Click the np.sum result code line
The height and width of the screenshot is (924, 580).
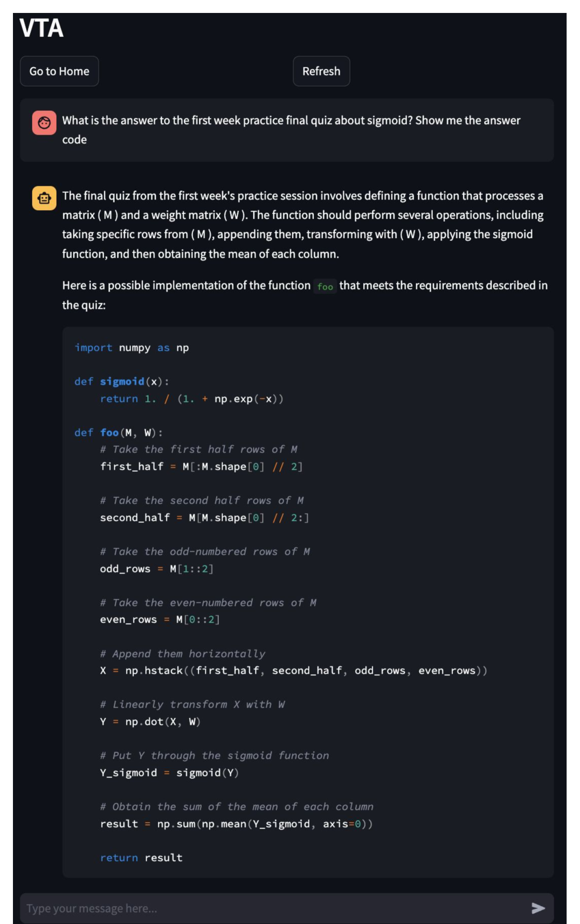point(236,824)
